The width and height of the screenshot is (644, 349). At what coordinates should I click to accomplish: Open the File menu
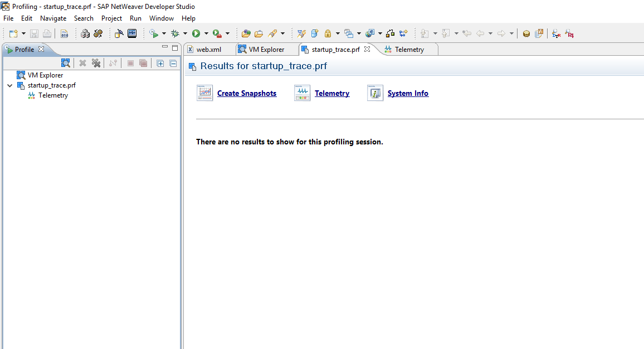point(8,18)
